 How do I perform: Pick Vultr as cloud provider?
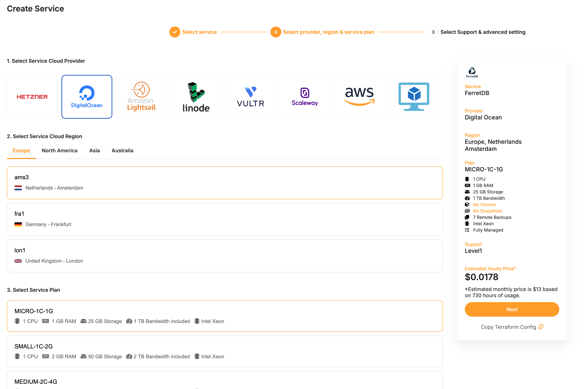coord(250,97)
